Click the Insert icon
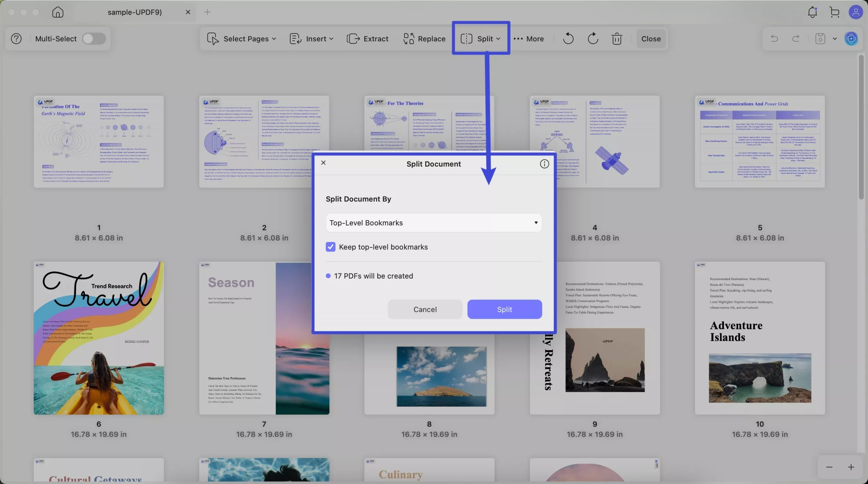This screenshot has height=484, width=868. point(295,38)
